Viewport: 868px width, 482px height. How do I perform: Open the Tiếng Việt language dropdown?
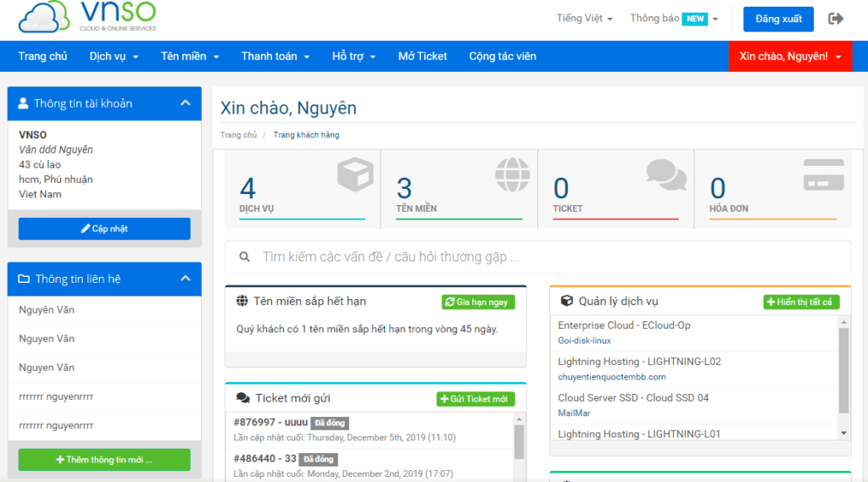click(585, 19)
